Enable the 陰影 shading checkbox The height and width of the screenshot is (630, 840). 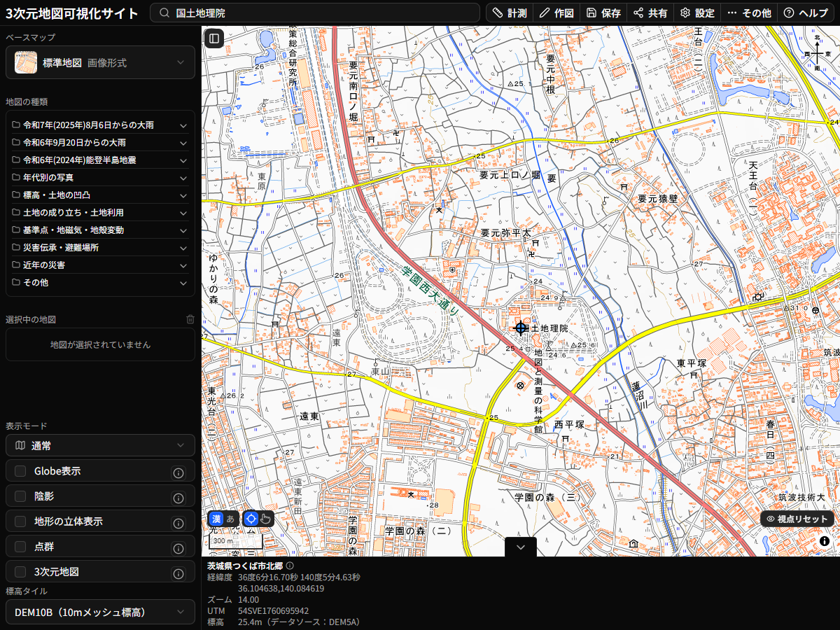[x=20, y=496]
